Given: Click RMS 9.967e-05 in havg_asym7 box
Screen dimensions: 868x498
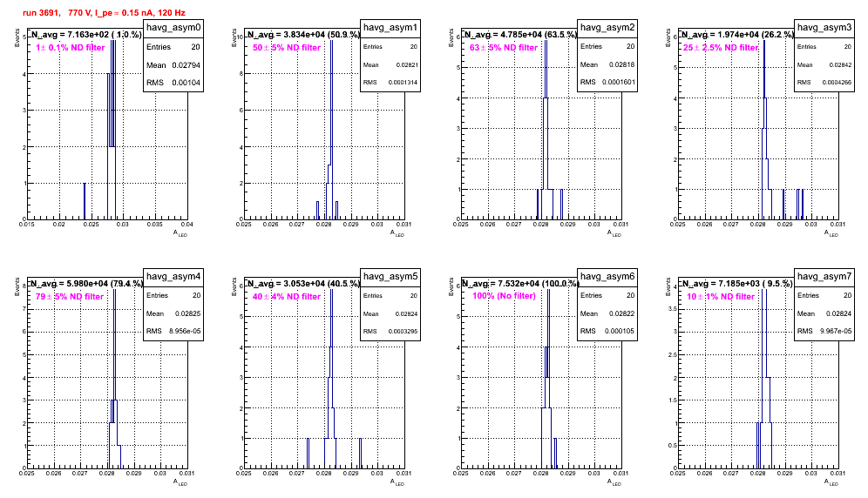Looking at the screenshot, I should point(824,332).
